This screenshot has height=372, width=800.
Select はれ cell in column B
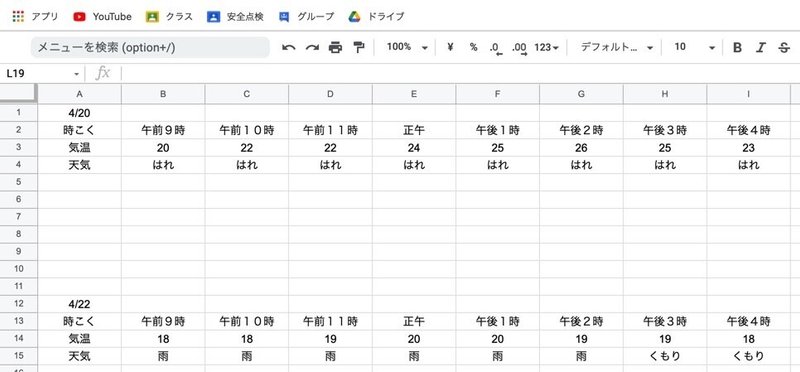[x=163, y=165]
